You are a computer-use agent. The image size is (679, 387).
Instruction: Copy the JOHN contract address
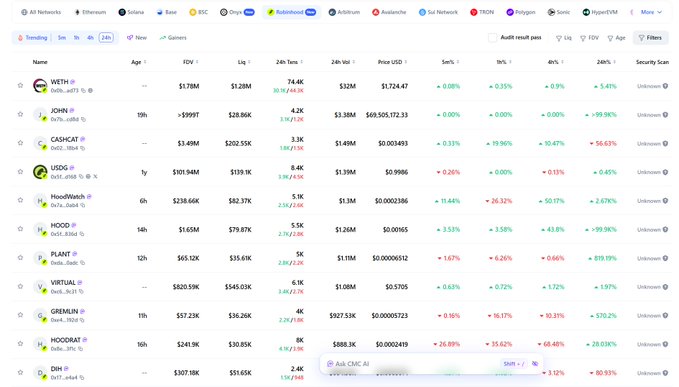84,119
